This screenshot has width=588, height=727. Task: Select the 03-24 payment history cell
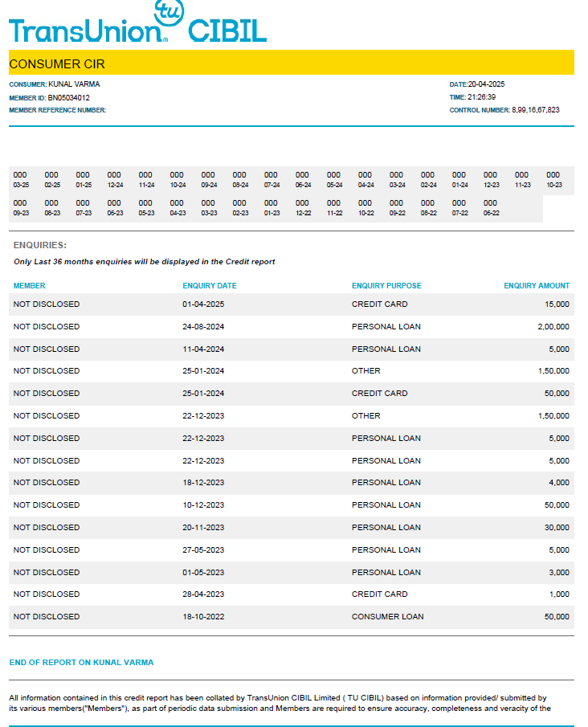point(397,180)
